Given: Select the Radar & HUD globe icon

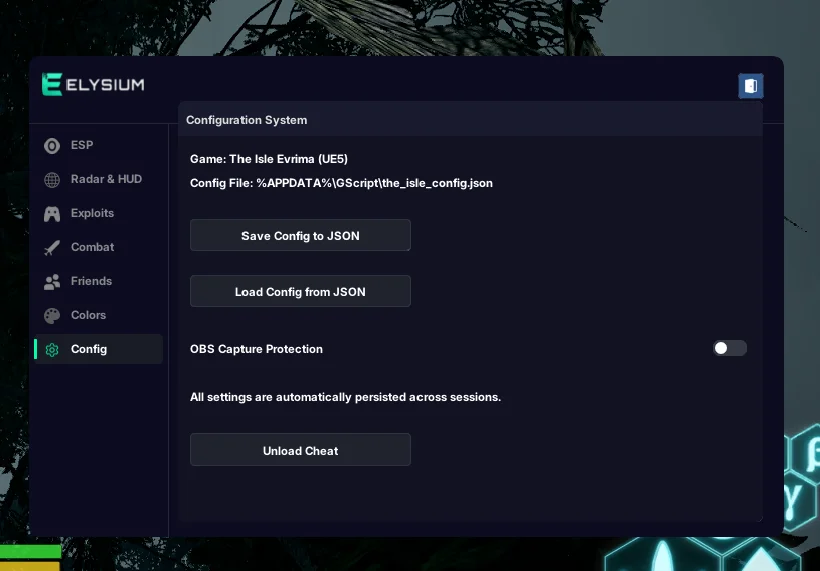Looking at the screenshot, I should [52, 180].
